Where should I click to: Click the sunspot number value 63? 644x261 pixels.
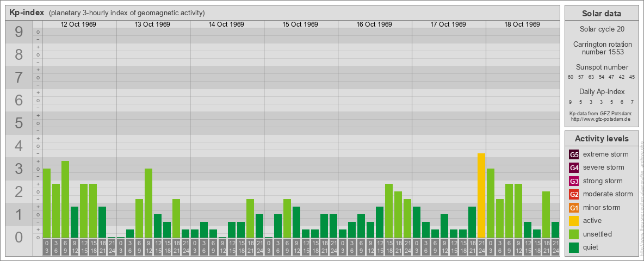point(591,77)
